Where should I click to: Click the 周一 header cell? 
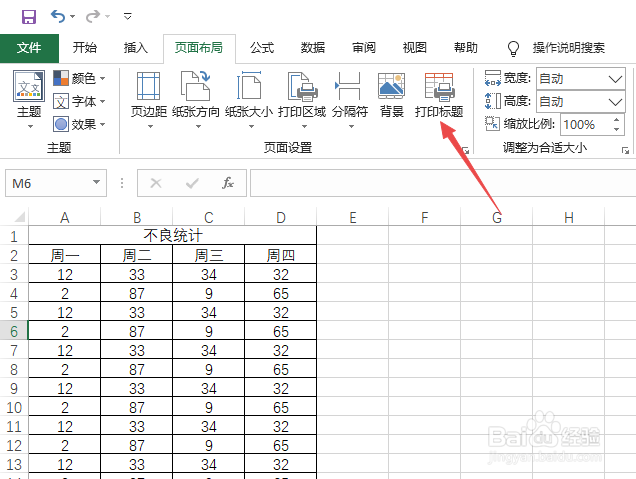[x=64, y=255]
